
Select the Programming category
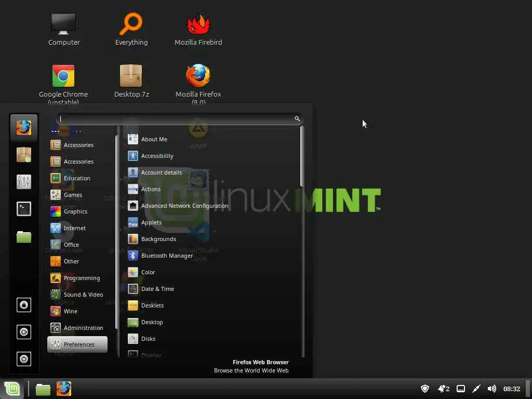click(x=77, y=278)
